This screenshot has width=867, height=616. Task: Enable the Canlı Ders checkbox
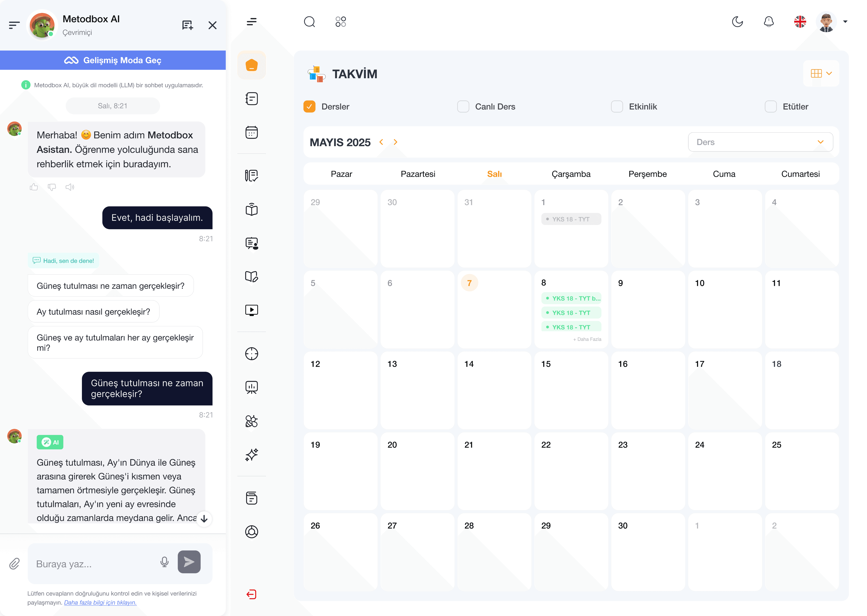click(463, 107)
